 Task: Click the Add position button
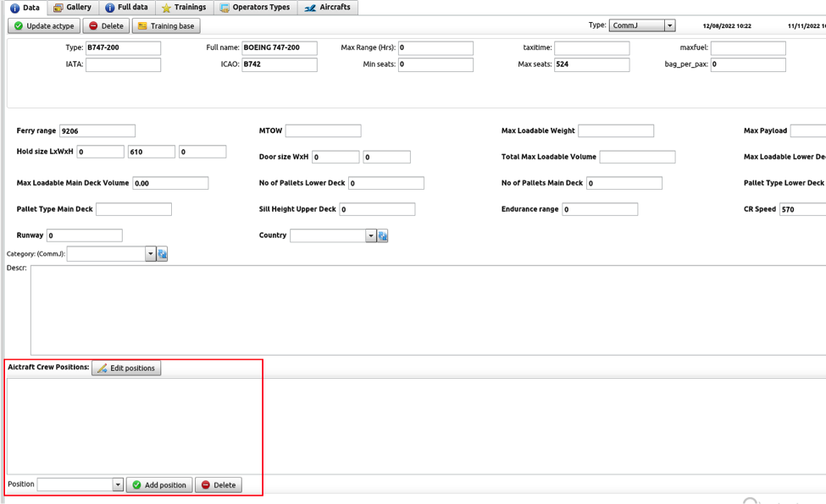(159, 485)
